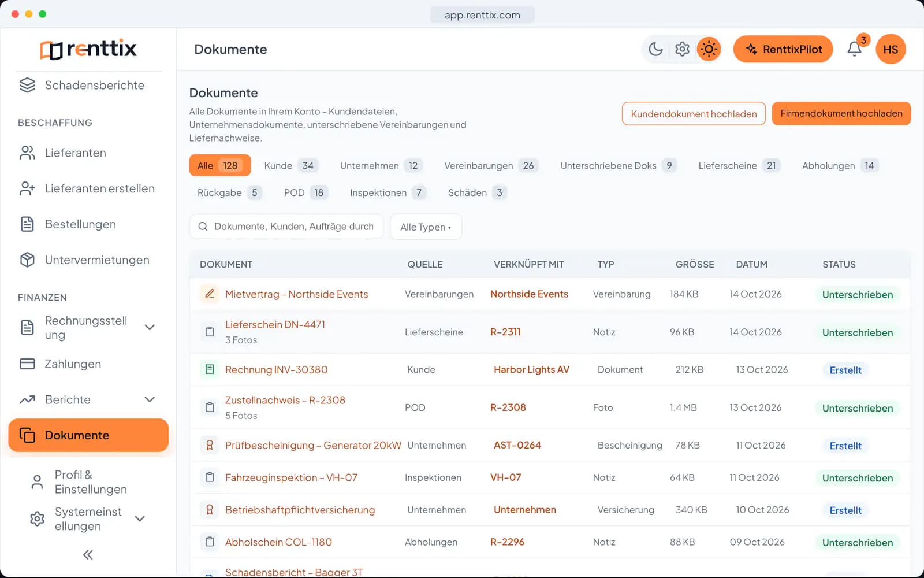The image size is (924, 578).
Task: Expand Rechnungsstellung submenu chevron
Action: coord(150,328)
